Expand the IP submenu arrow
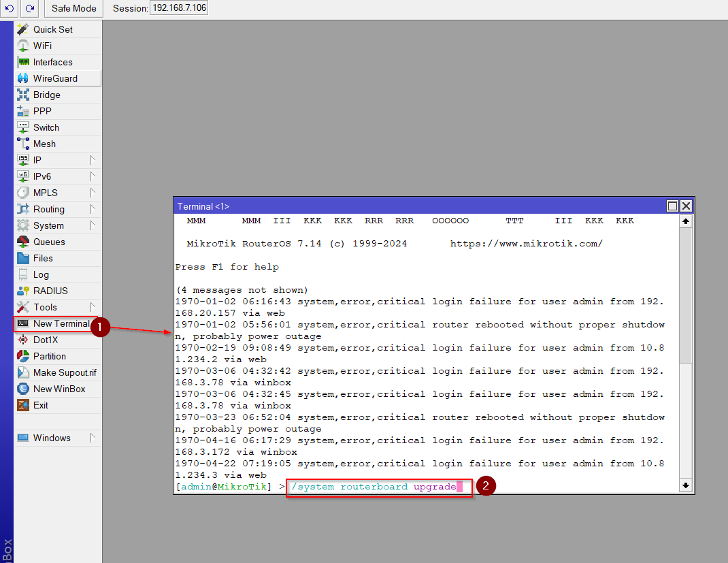The height and width of the screenshot is (563, 728). (93, 160)
